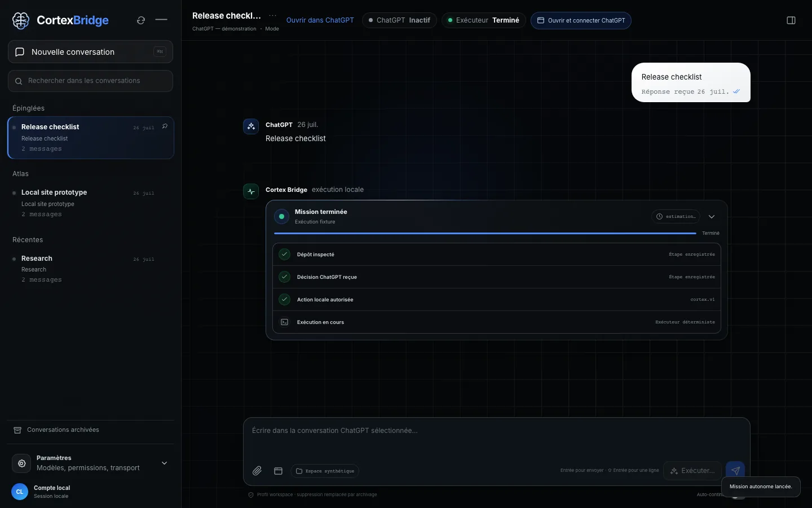Click the Cortex Bridge pulse avatar icon
Screen dimensions: 812x508
click(251, 191)
